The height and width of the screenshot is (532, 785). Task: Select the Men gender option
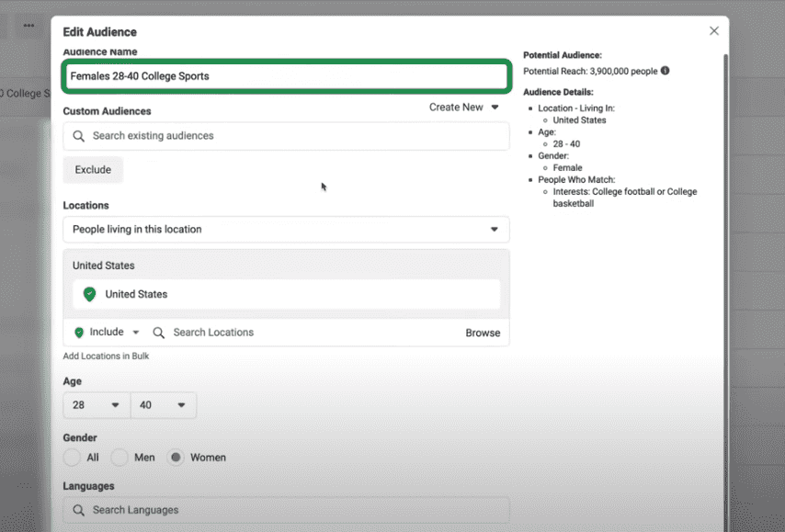[119, 458]
